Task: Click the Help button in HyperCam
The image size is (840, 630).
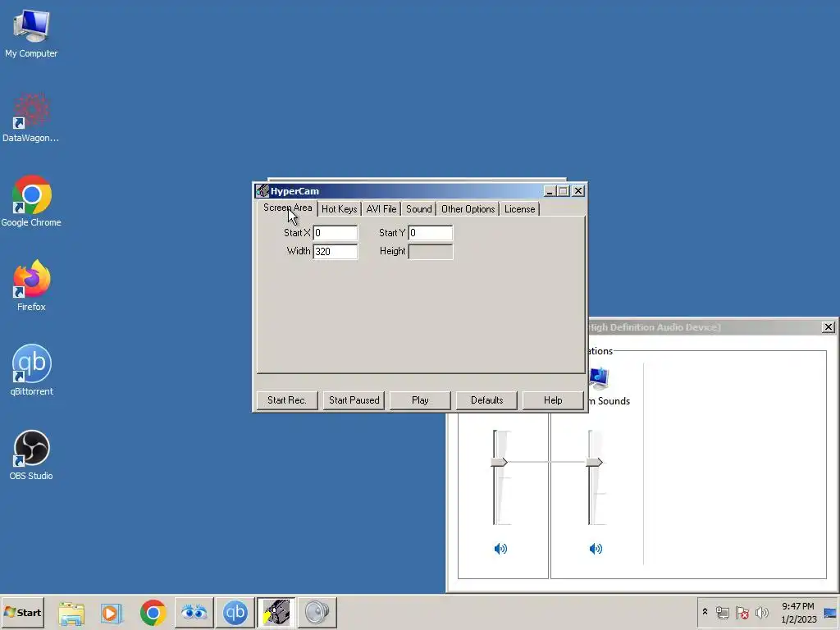Action: 553,400
